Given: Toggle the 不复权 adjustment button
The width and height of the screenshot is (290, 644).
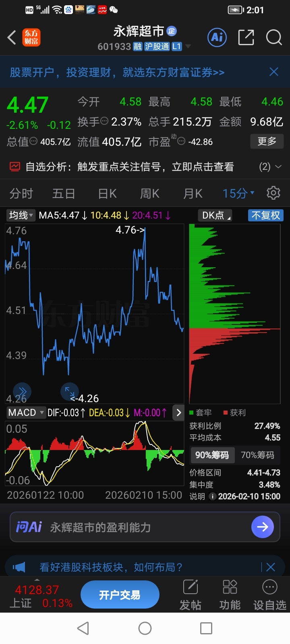Looking at the screenshot, I should 265,215.
